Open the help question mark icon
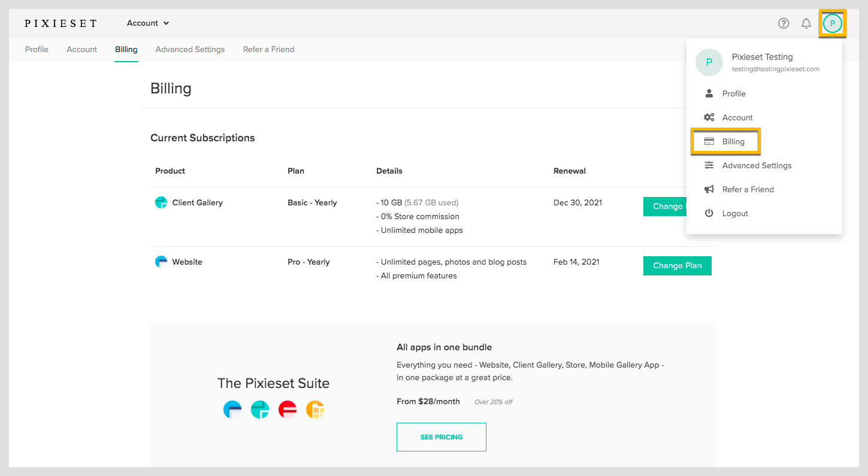868x476 pixels. [x=784, y=23]
